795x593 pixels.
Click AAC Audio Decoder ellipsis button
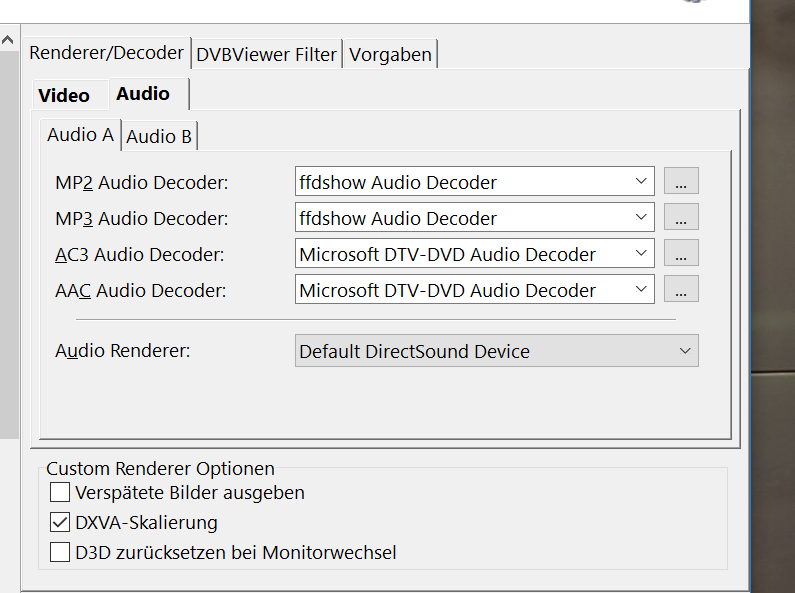pos(681,290)
